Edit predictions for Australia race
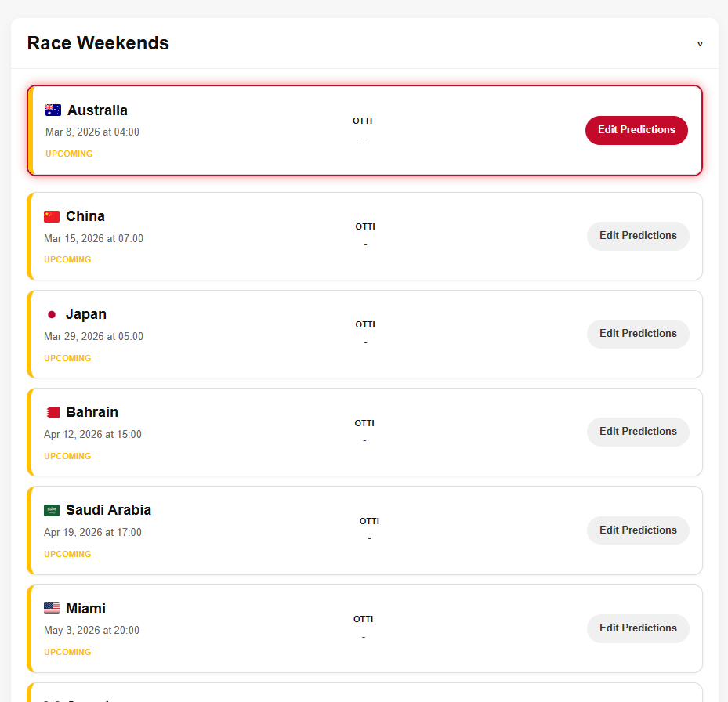Image resolution: width=728 pixels, height=702 pixels. [x=636, y=130]
